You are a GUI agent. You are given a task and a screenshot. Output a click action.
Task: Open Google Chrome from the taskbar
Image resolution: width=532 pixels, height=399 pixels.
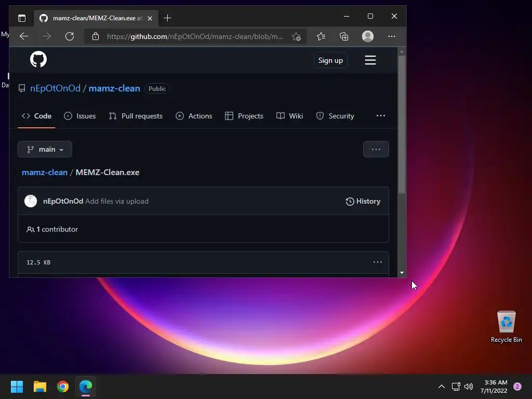pyautogui.click(x=63, y=387)
